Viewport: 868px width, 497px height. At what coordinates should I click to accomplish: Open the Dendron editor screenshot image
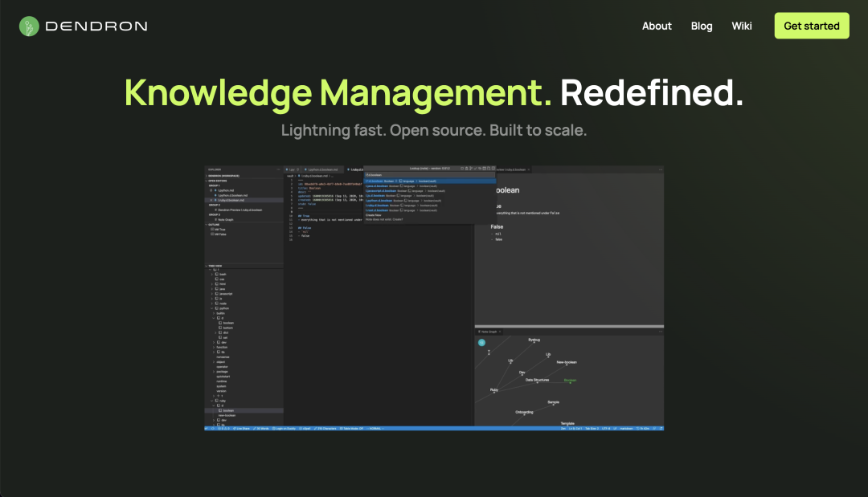click(434, 298)
